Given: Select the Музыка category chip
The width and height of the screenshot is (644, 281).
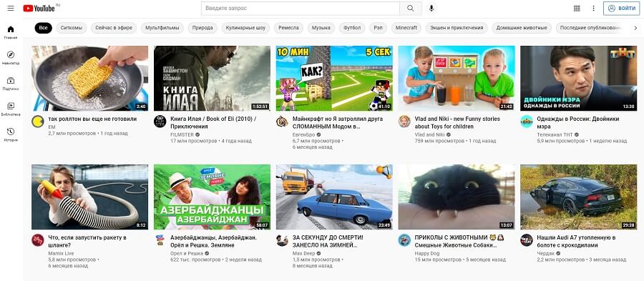Looking at the screenshot, I should pyautogui.click(x=321, y=28).
